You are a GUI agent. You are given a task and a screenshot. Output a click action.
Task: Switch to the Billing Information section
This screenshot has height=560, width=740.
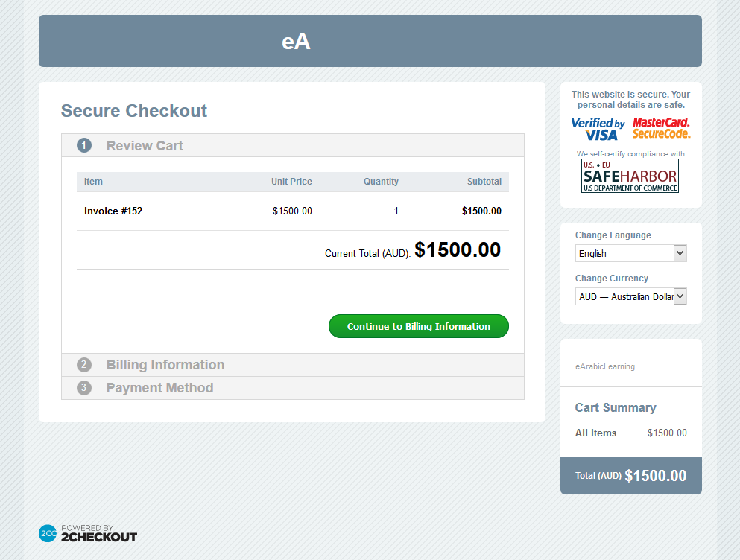pos(165,365)
